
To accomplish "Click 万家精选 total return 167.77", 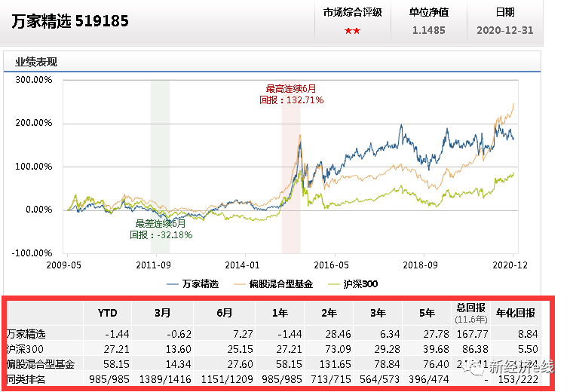I will 473,334.
